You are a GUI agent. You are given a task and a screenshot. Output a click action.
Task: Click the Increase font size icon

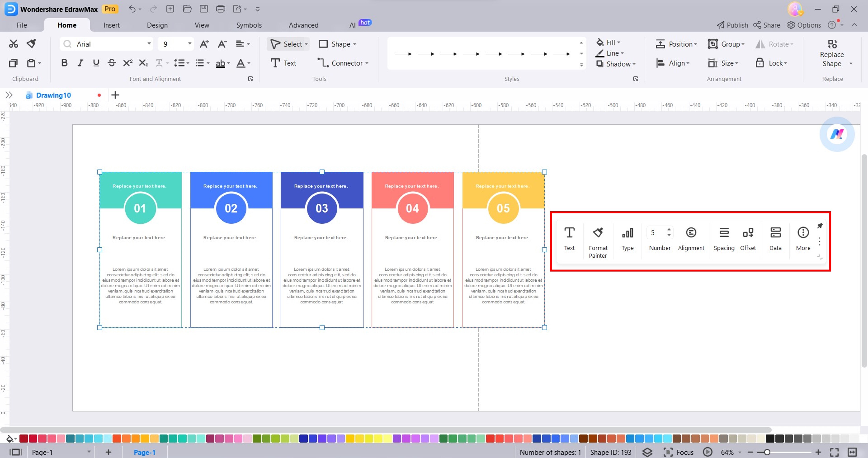(204, 44)
